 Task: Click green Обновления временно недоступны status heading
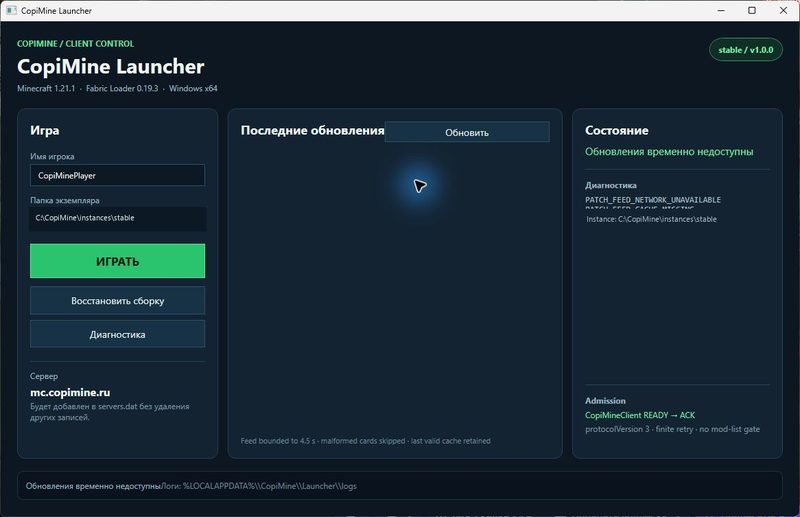669,152
